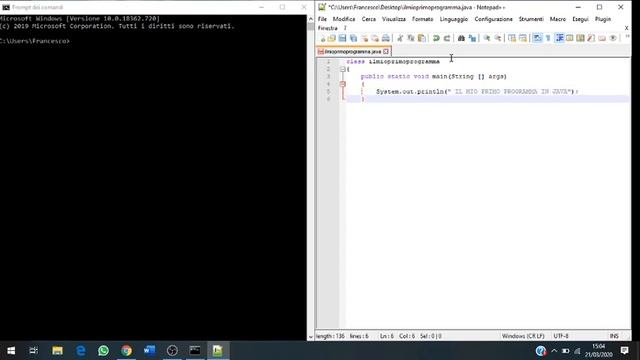Toggle Word Wrap toolbar button
640x360 pixels.
(538, 38)
